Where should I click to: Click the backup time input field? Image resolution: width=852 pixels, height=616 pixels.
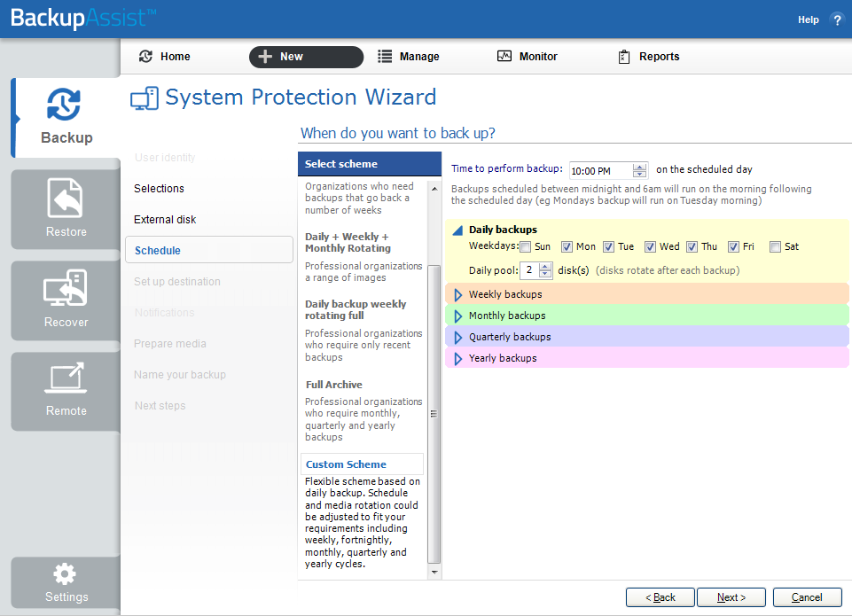[x=601, y=170]
